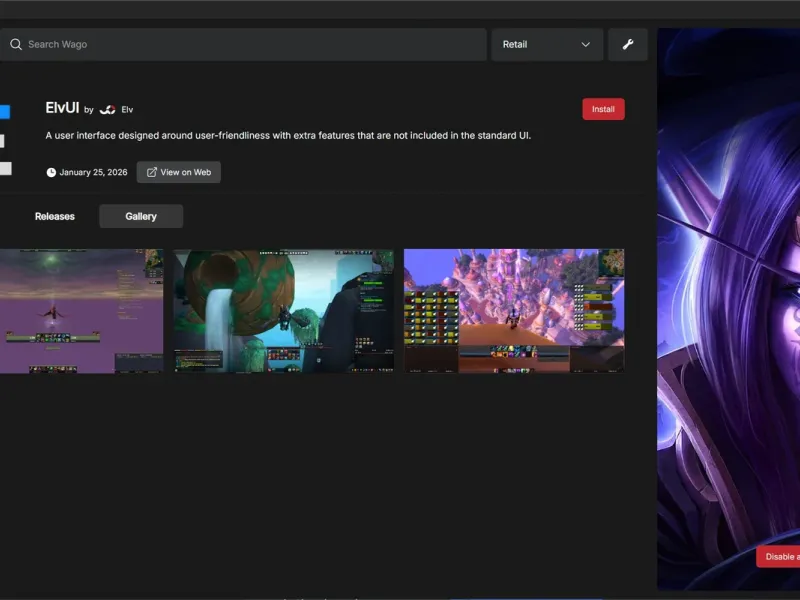Viewport: 800px width, 600px height.
Task: Click the Elv author logo icon
Action: (107, 110)
